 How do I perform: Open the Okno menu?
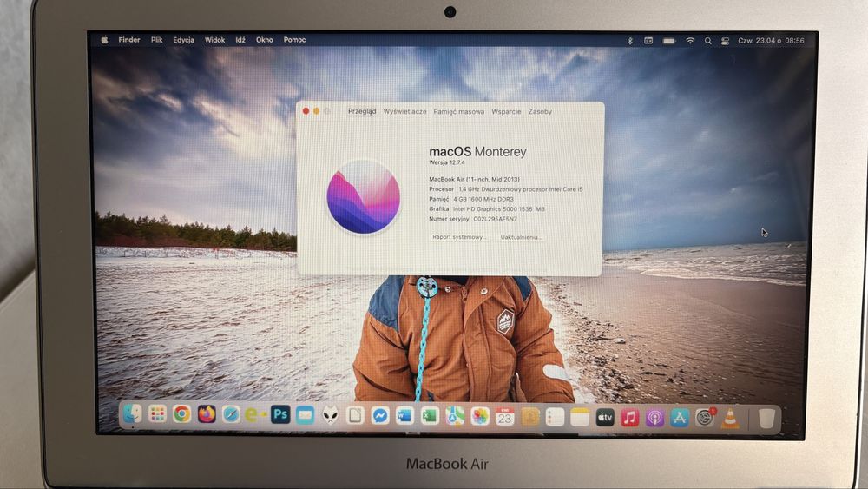point(264,40)
